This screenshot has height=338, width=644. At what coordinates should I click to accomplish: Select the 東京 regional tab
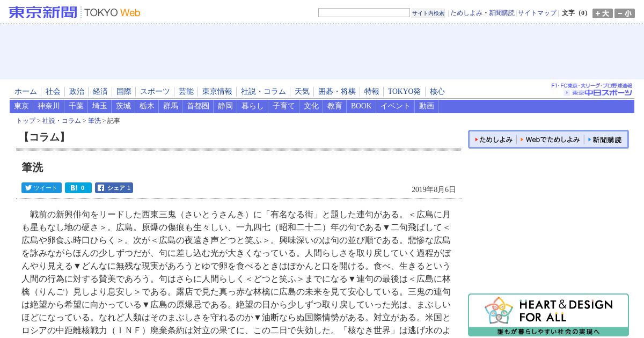coord(21,106)
